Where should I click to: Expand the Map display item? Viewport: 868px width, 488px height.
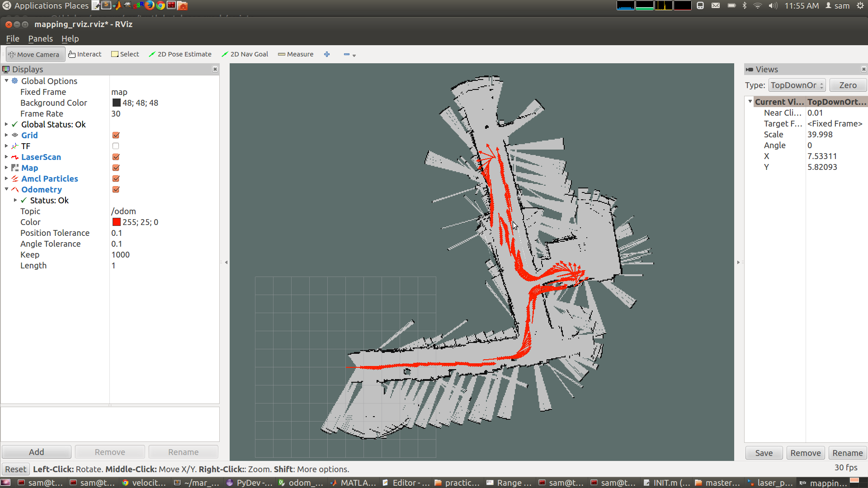coord(7,168)
